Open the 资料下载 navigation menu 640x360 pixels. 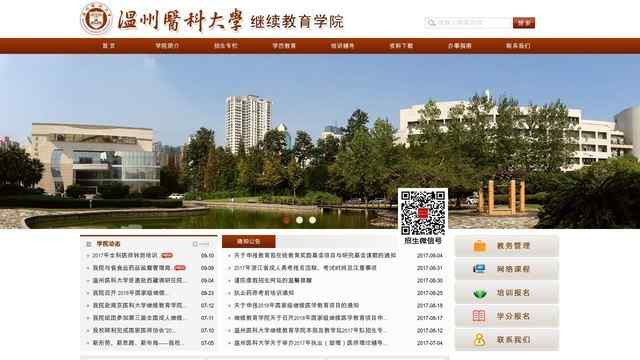(401, 46)
